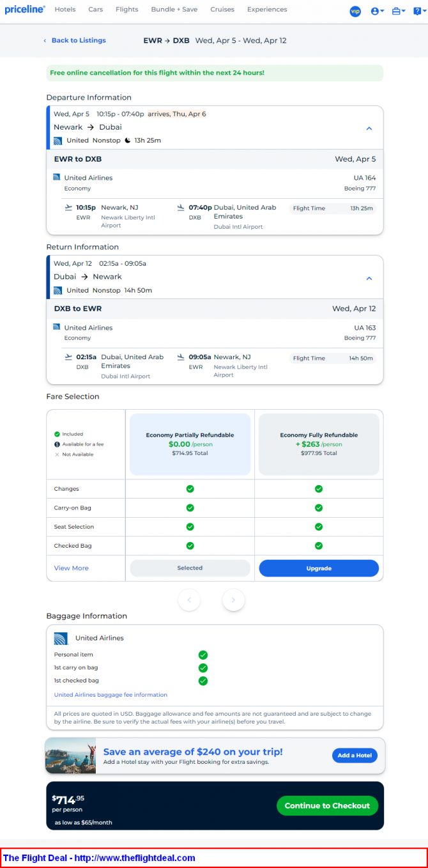Image resolution: width=428 pixels, height=868 pixels.
Task: Open The Flight Deal website link
Action: (x=99, y=858)
